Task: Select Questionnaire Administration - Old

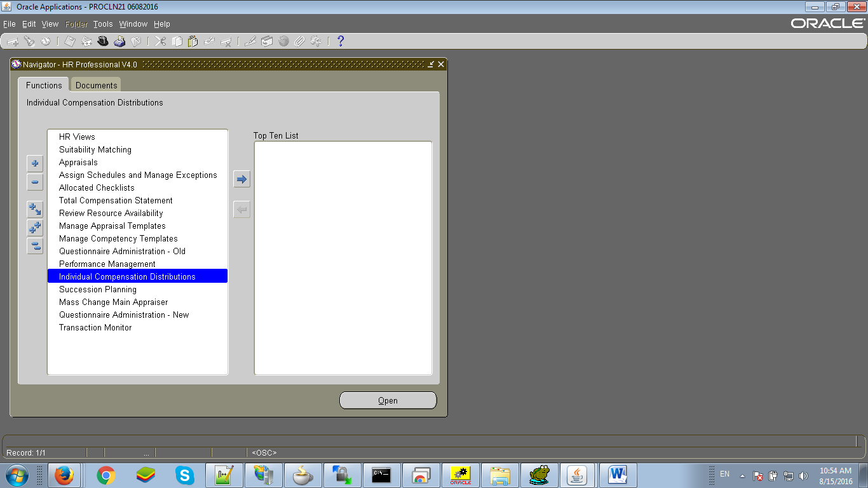Action: 122,251
